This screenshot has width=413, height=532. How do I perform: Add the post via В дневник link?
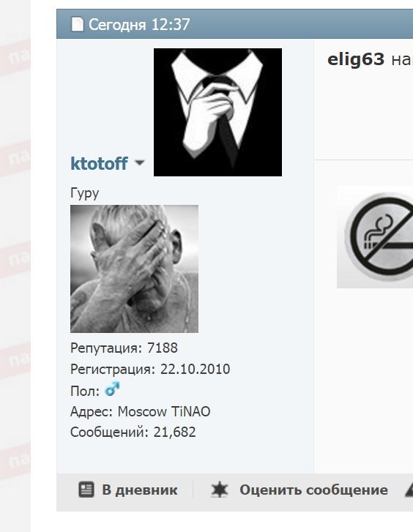140,490
